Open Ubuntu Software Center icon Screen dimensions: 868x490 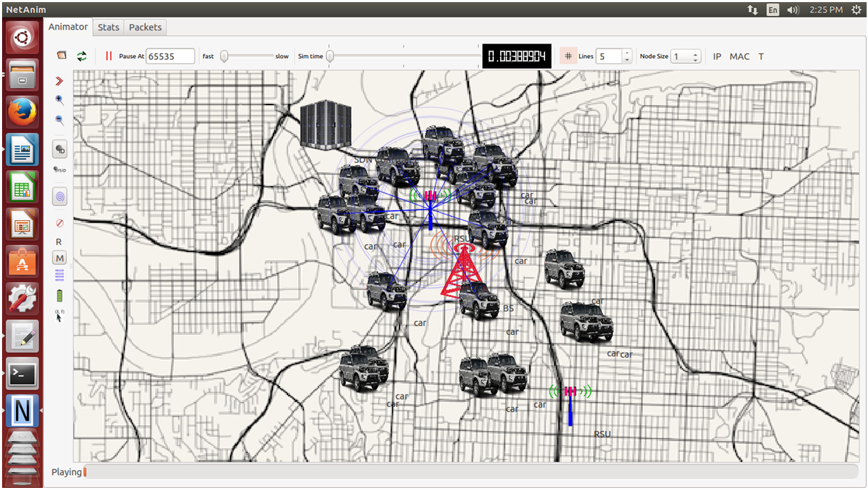[22, 262]
